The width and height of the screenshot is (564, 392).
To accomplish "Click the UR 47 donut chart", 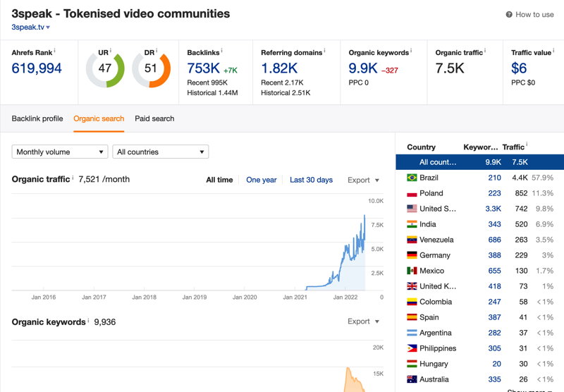I will (x=105, y=69).
